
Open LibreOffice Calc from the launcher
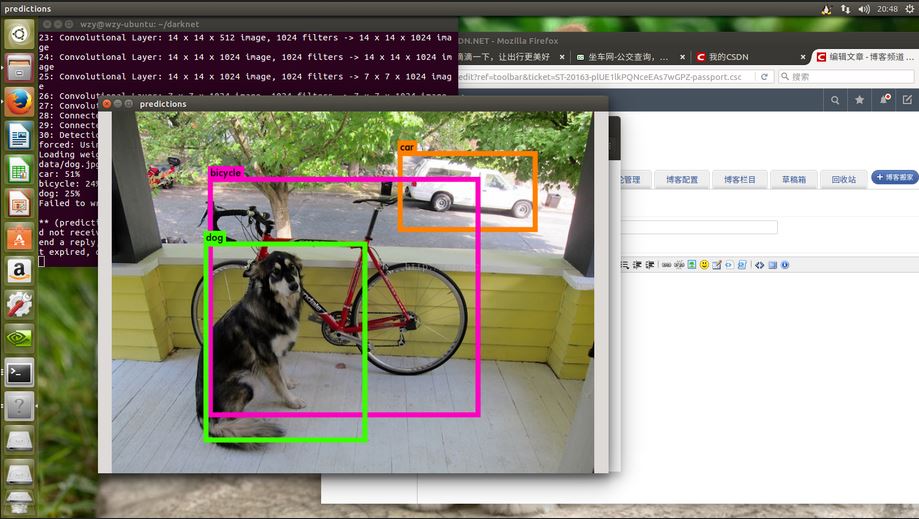[x=19, y=170]
